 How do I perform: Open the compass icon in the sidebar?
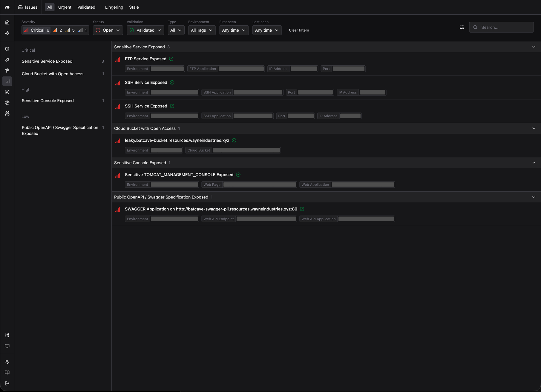coord(7,92)
